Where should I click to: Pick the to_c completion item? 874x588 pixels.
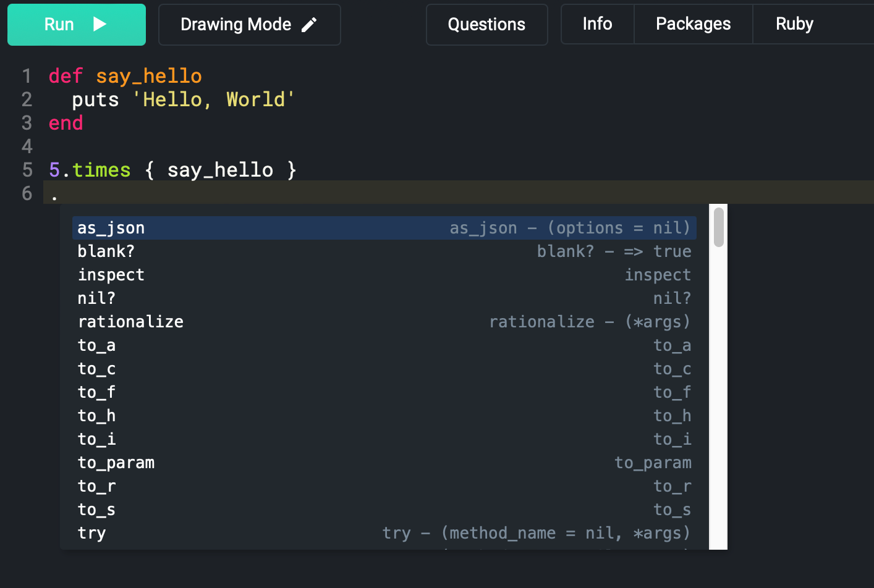(x=384, y=369)
